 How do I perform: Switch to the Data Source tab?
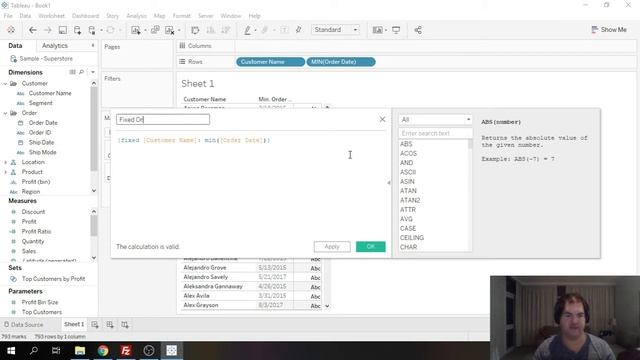click(24, 324)
